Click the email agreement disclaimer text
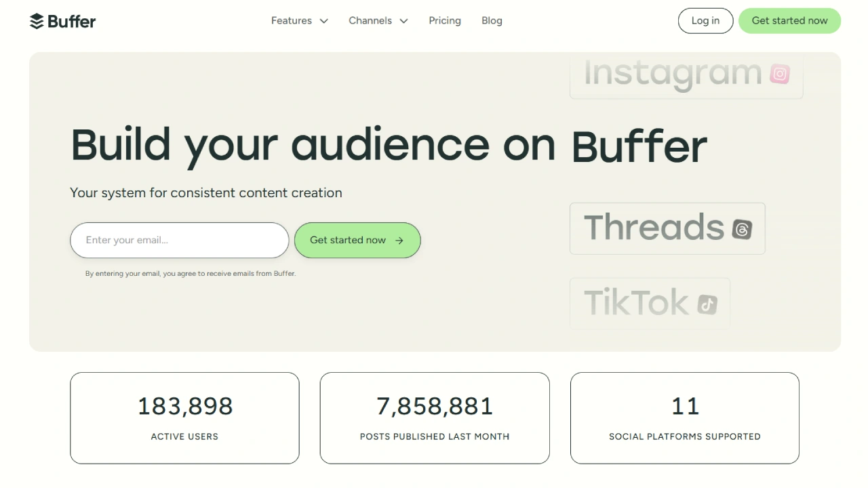868x488 pixels. pyautogui.click(x=191, y=274)
